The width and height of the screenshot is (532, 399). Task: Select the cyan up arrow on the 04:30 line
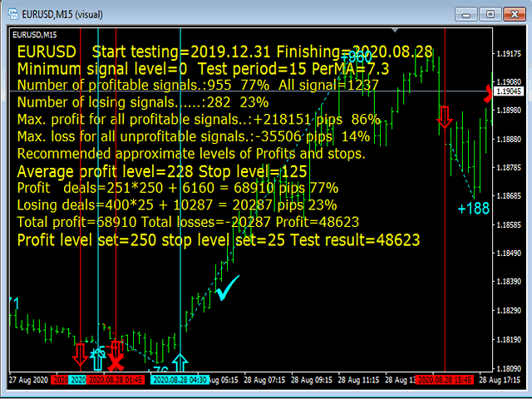pos(180,362)
